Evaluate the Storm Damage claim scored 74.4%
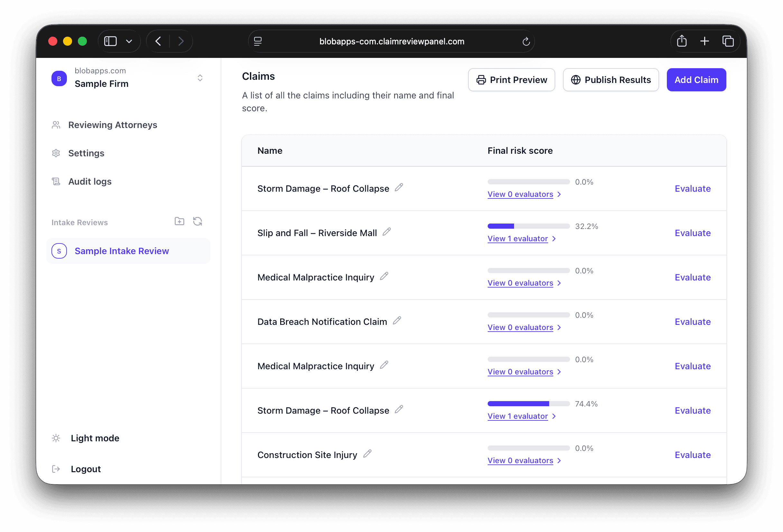The width and height of the screenshot is (783, 532). [692, 410]
